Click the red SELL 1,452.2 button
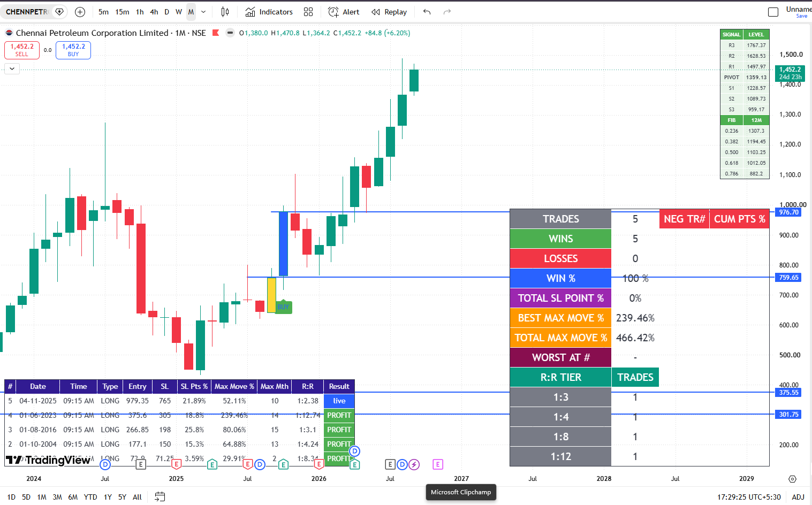 (x=22, y=50)
